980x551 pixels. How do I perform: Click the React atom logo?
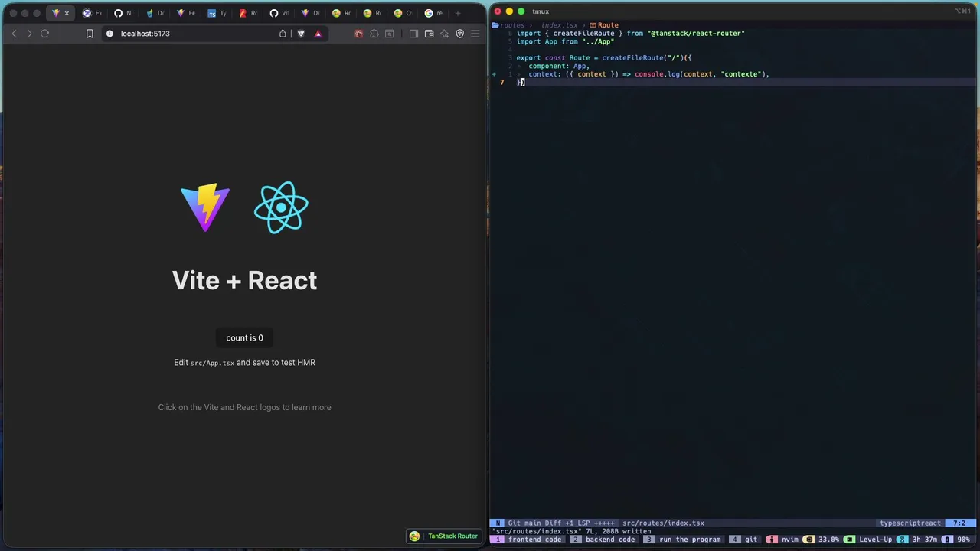click(x=281, y=207)
